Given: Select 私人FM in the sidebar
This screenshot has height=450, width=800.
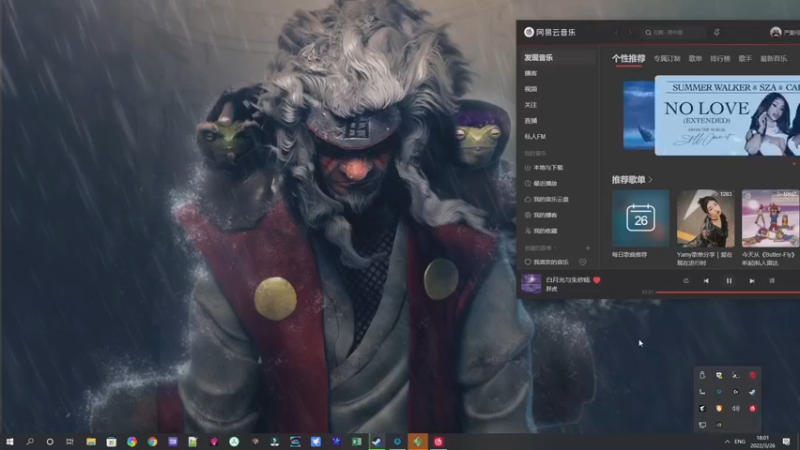Looking at the screenshot, I should pos(535,137).
